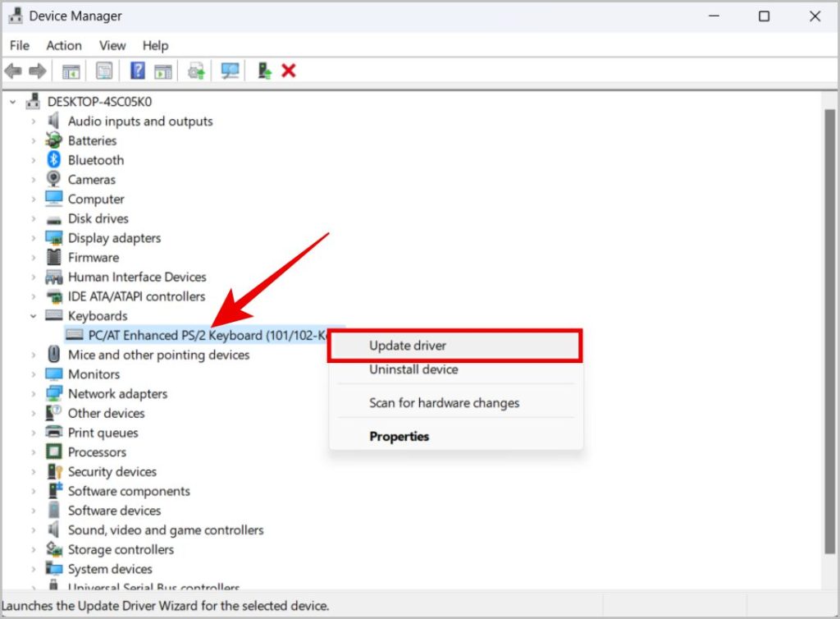
Task: Click the Mice and pointing devices icon
Action: click(53, 355)
